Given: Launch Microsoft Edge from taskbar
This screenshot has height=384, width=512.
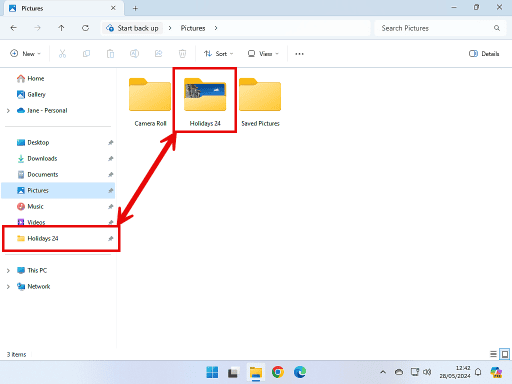Looking at the screenshot, I should click(x=300, y=372).
